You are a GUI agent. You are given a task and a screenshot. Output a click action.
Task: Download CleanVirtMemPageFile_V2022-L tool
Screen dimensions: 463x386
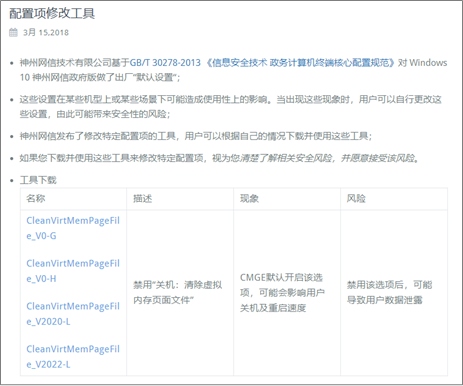point(73,357)
